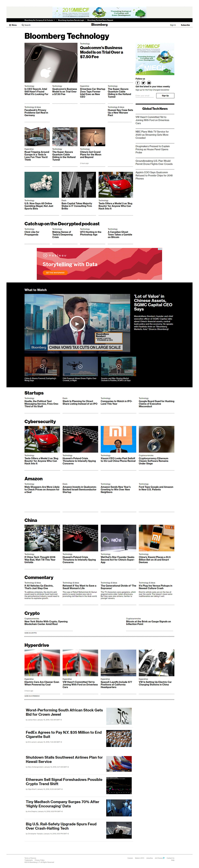Open the hamburger Menu icon
The width and height of the screenshot is (199, 868).
10,25
